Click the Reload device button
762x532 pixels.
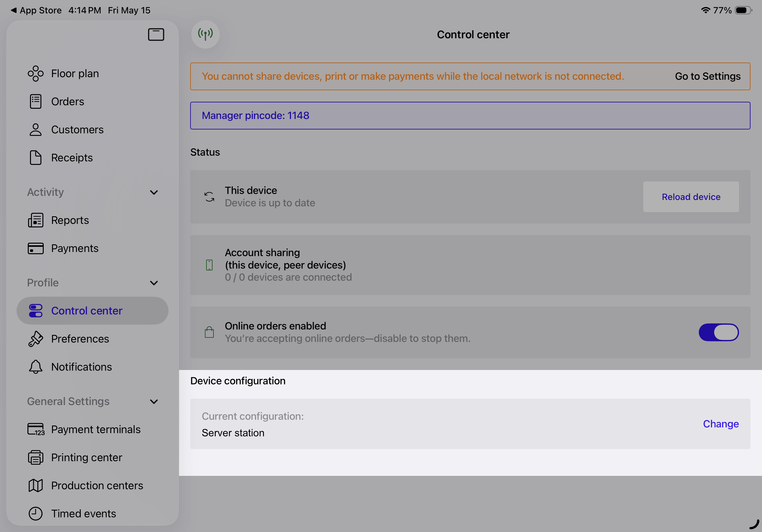pos(691,197)
